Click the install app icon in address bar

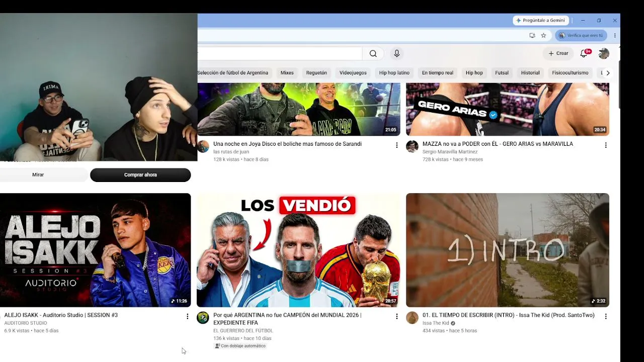click(x=532, y=35)
